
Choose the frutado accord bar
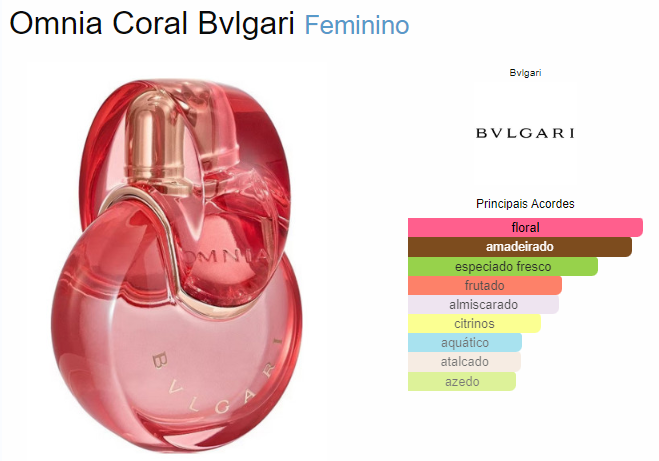[x=485, y=285]
